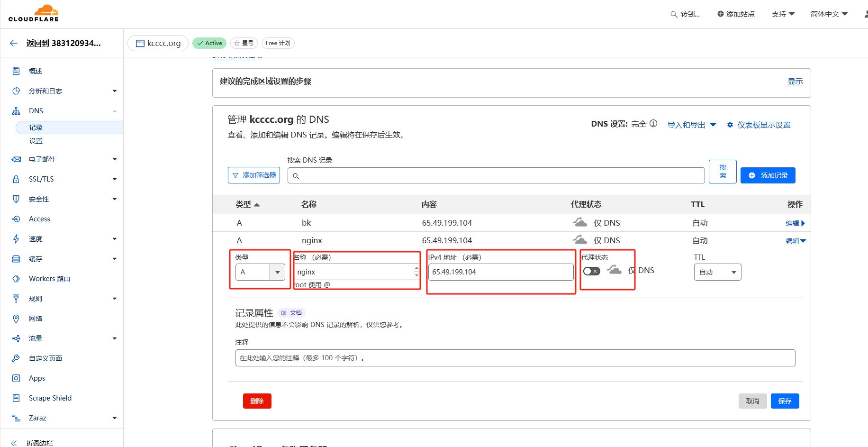Click 编辑 for the bk record
Image resolution: width=868 pixels, height=447 pixels.
point(795,223)
